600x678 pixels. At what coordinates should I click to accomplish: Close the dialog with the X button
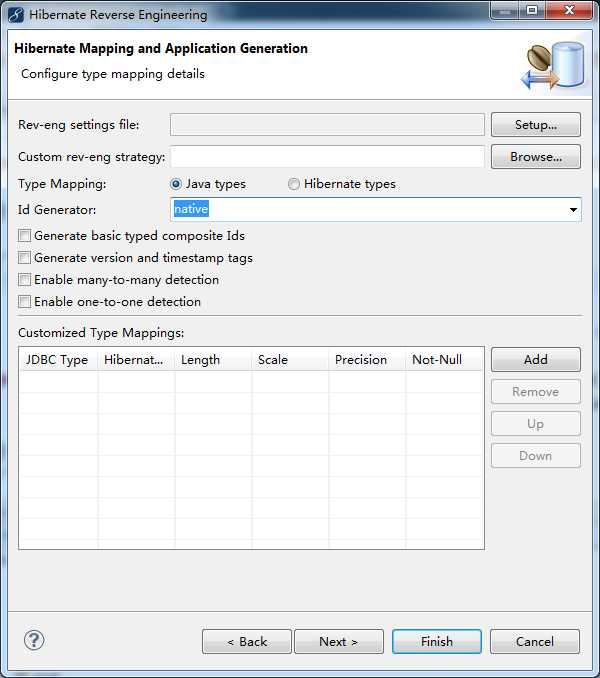pyautogui.click(x=569, y=10)
